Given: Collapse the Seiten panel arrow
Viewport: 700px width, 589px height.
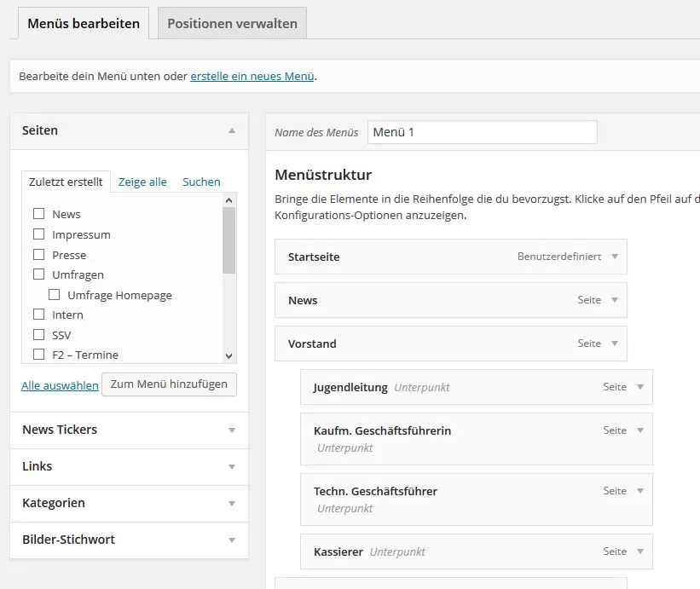Looking at the screenshot, I should pyautogui.click(x=232, y=130).
